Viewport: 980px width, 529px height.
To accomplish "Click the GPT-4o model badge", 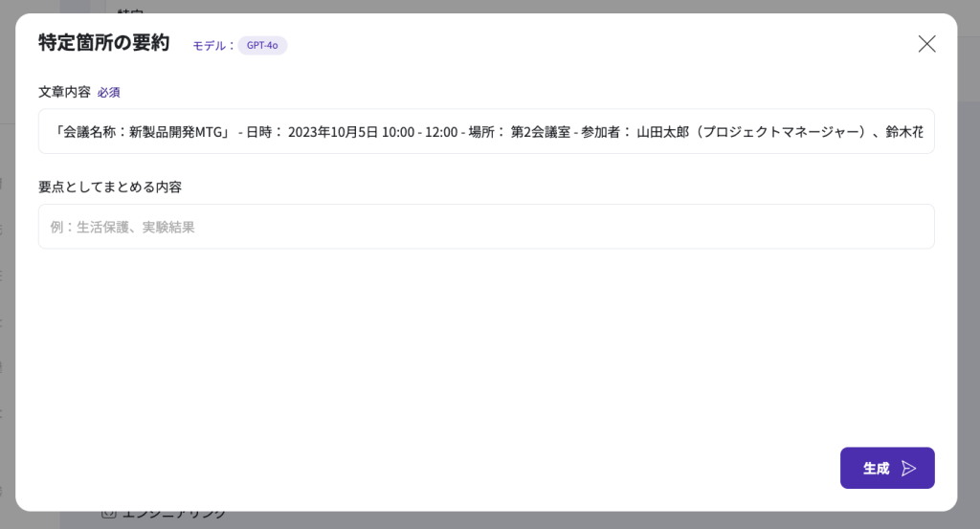I will 262,45.
